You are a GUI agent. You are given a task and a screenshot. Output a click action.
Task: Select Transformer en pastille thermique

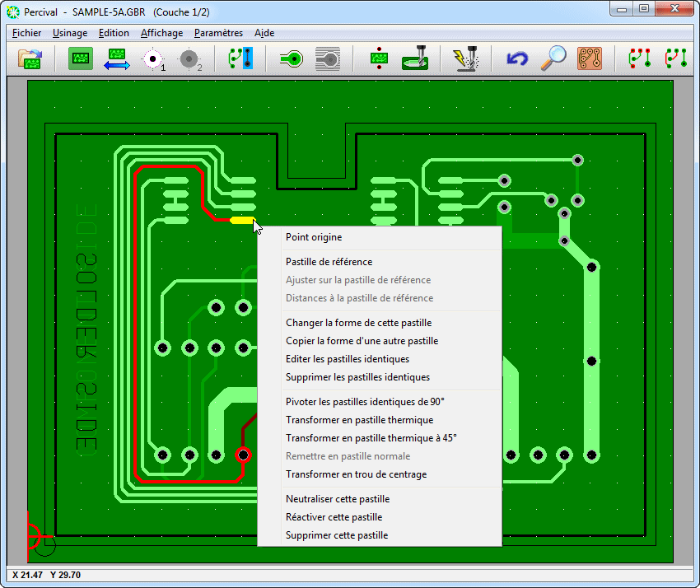[x=380, y=420]
